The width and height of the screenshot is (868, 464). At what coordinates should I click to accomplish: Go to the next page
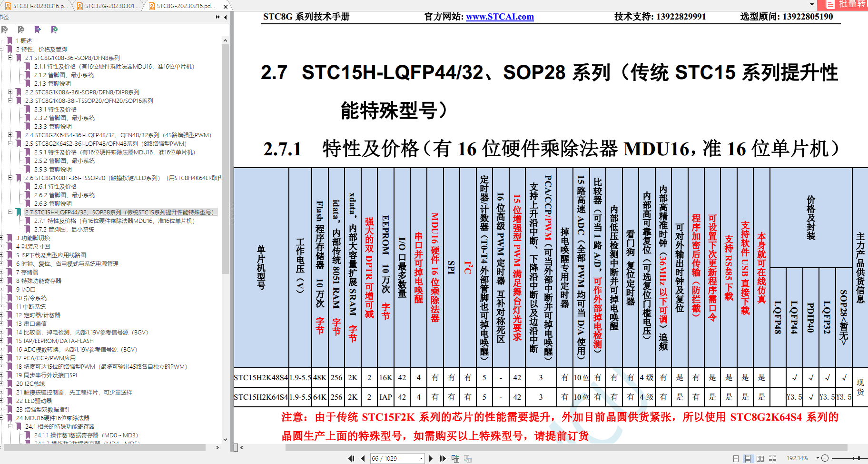click(431, 458)
